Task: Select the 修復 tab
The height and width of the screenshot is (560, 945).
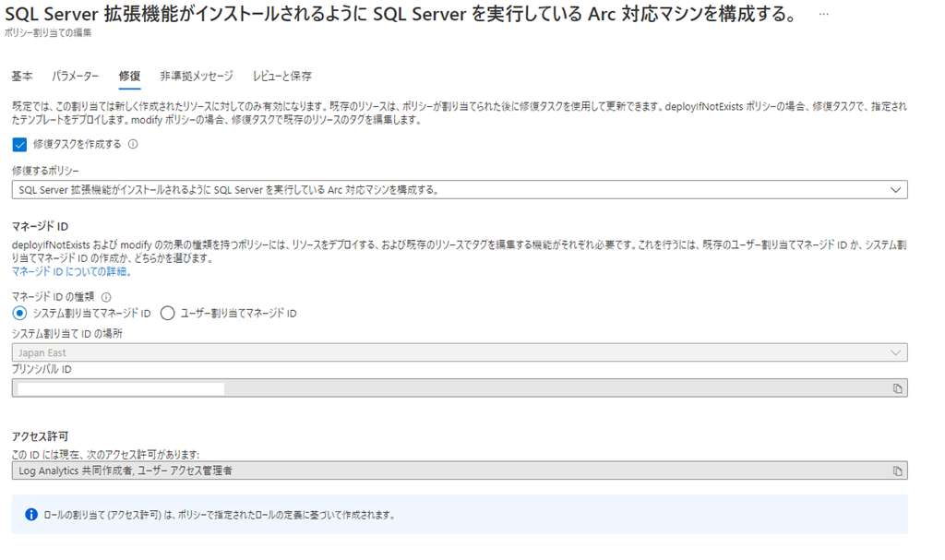Action: coord(129,76)
